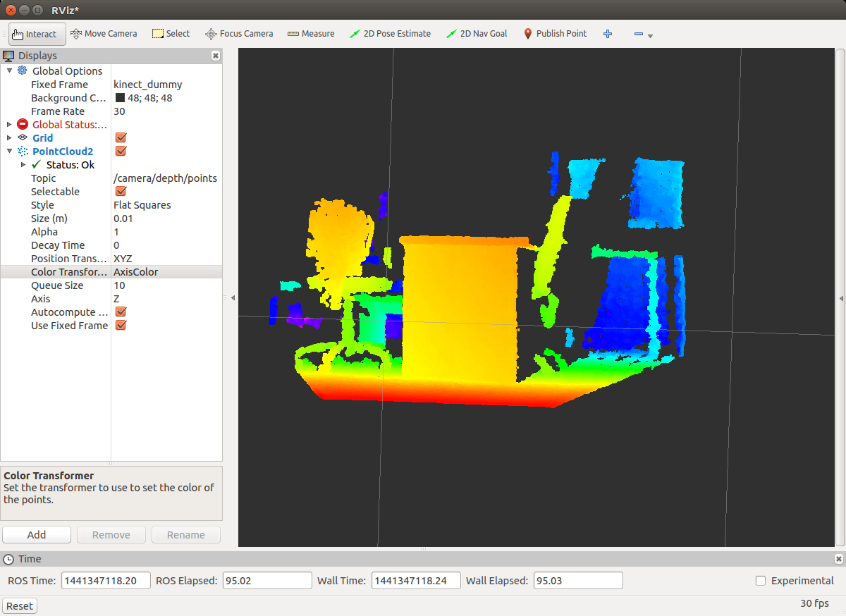Select the 2D Nav Goal tool
Screen dimensions: 846x616
click(x=477, y=34)
